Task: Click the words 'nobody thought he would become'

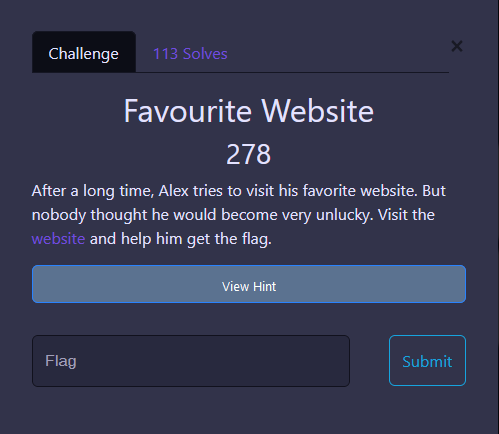Action: pyautogui.click(x=155, y=215)
